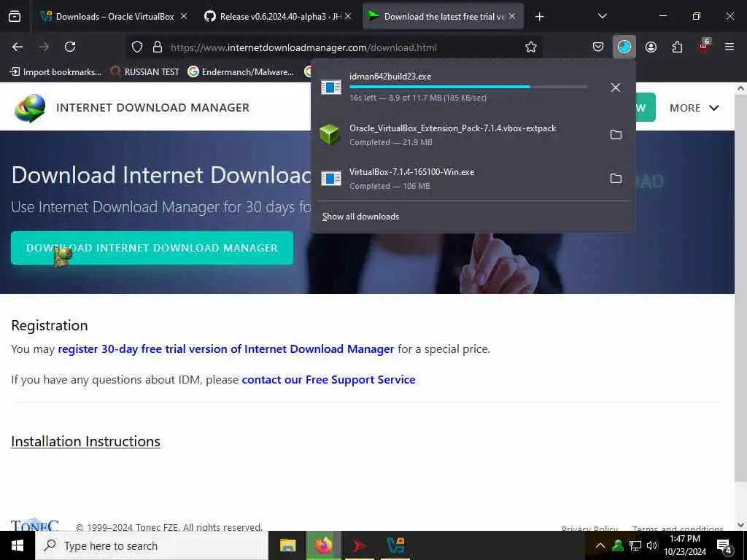The image size is (747, 560).
Task: Close the Downloads – Oracle VirtualBox tab
Action: pyautogui.click(x=184, y=16)
